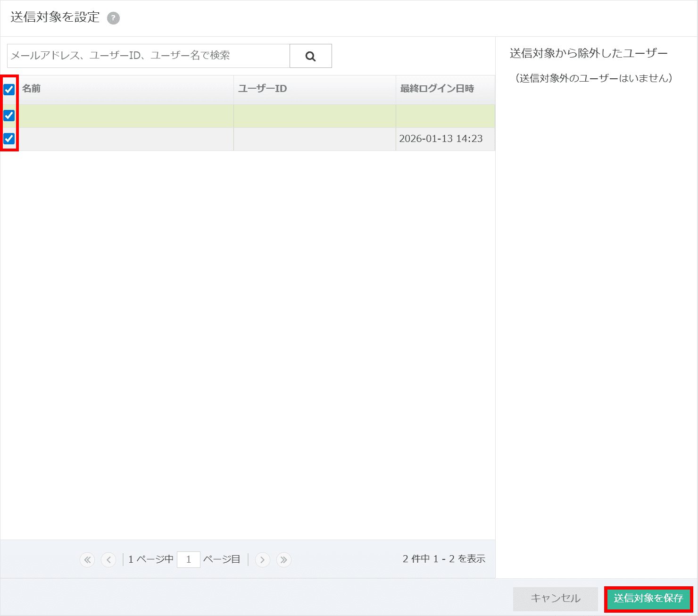Sort by the ユーザーID column header
This screenshot has height=616, width=698.
(262, 89)
